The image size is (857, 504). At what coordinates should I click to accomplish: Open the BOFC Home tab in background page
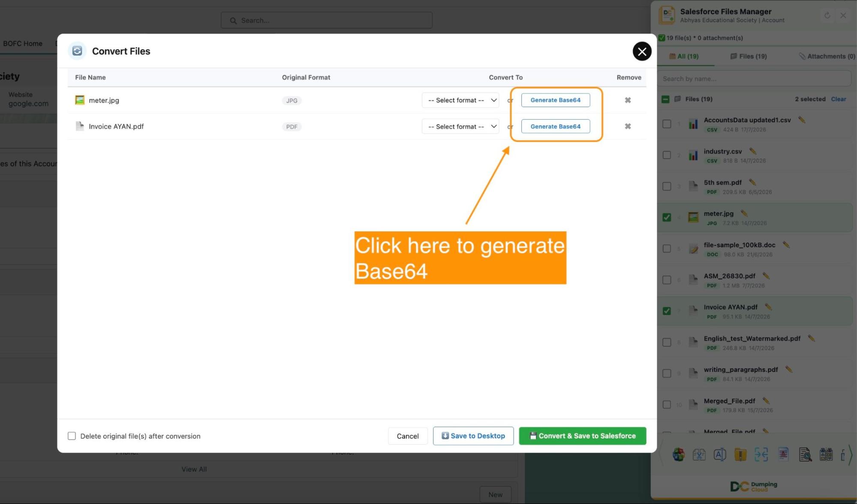pyautogui.click(x=23, y=43)
